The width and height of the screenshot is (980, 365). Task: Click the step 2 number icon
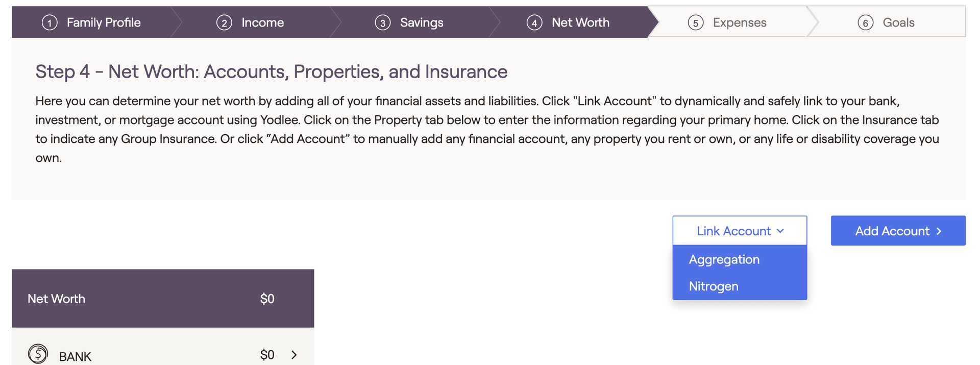224,23
